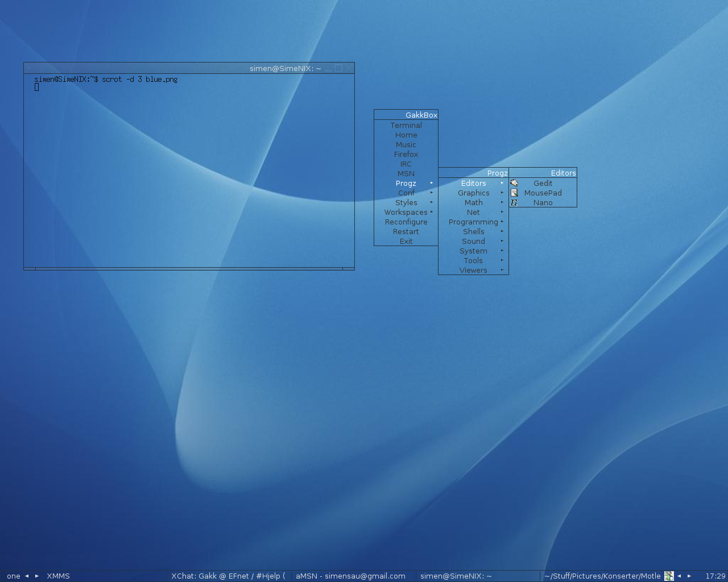
Task: Click the system tray icon beside the clock
Action: pyautogui.click(x=669, y=576)
